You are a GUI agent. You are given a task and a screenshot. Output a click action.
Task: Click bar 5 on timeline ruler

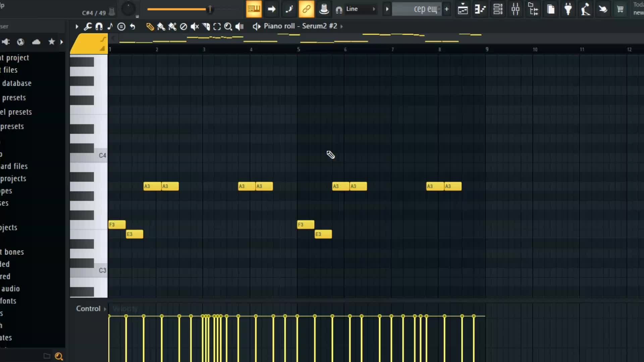(298, 49)
